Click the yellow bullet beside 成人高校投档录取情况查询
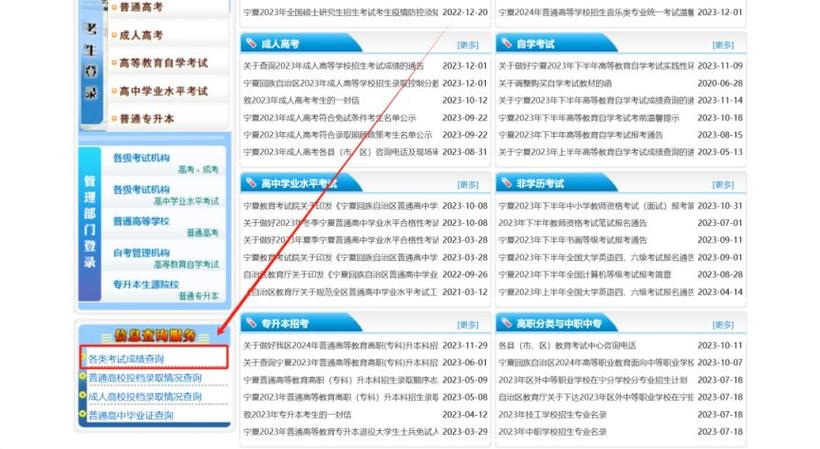This screenshot has height=449, width=820. [83, 395]
